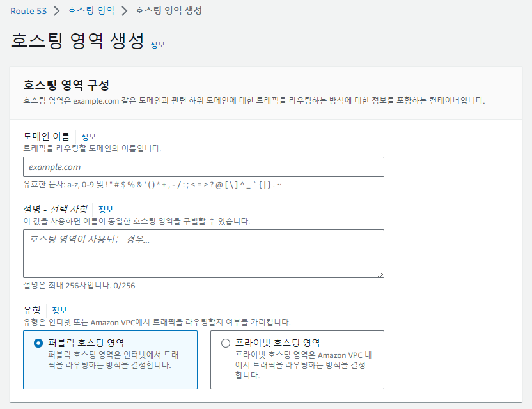532x409 pixels.
Task: Click the 프라이빗 호스팅 영역 description text
Action: pos(303,365)
